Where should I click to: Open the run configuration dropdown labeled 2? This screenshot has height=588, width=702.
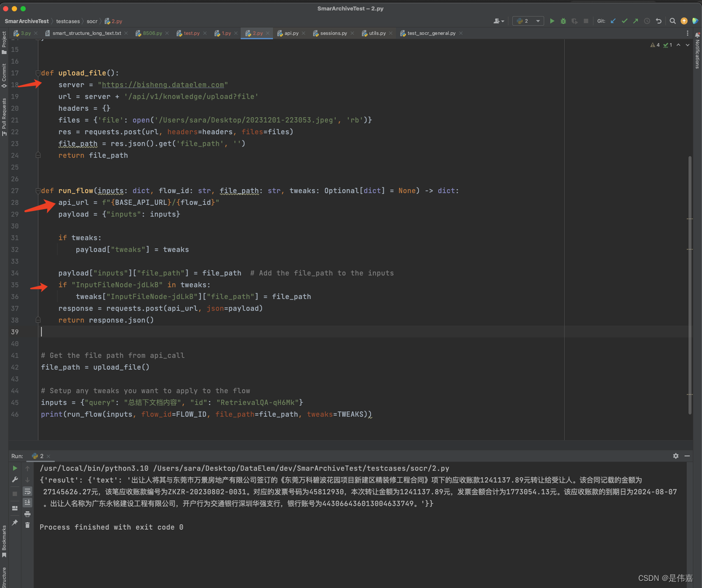click(528, 21)
